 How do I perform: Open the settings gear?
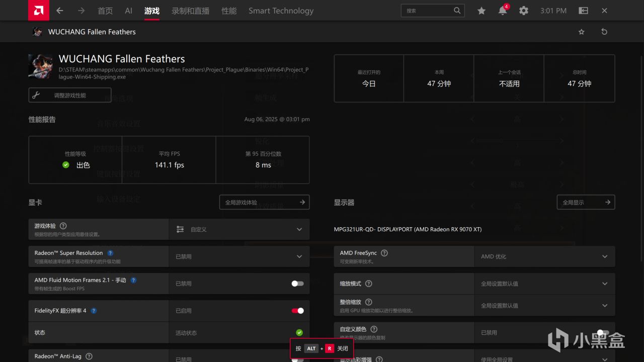[524, 11]
